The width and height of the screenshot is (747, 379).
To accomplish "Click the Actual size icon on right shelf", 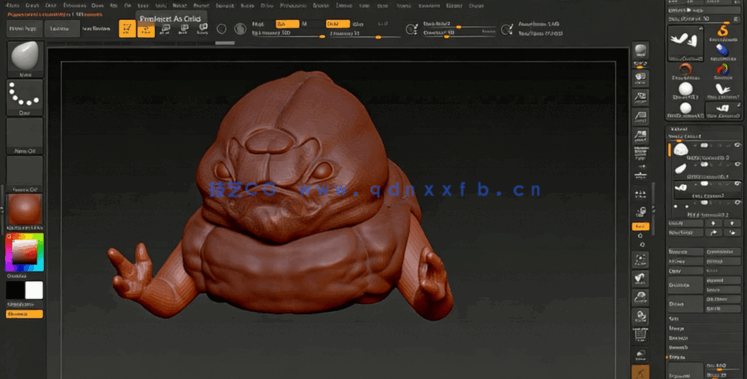I will (x=641, y=116).
